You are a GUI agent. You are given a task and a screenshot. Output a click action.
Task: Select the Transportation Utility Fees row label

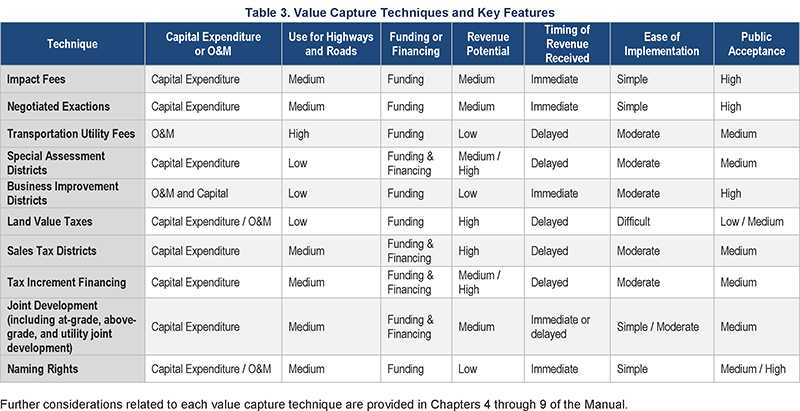coord(72,134)
